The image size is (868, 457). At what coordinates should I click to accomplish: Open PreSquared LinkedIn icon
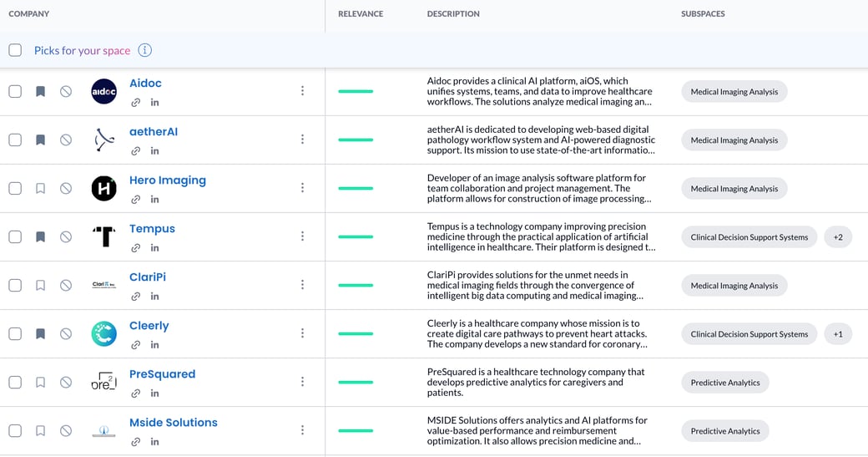tap(154, 394)
